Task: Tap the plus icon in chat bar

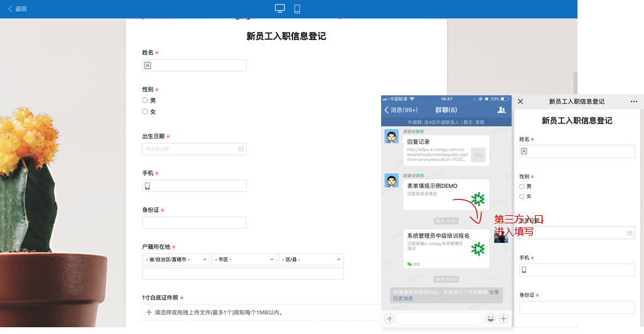Action: 504,318
